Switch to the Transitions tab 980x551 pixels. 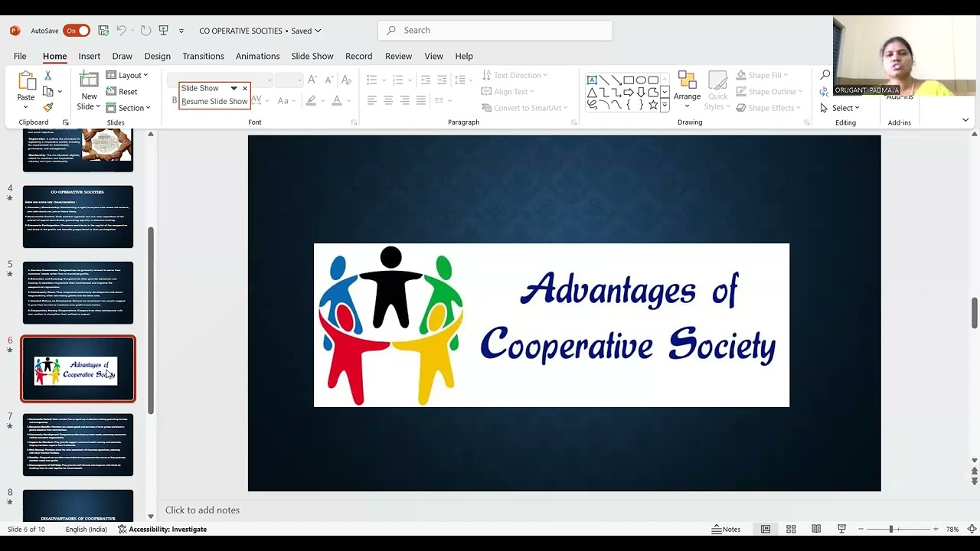203,56
